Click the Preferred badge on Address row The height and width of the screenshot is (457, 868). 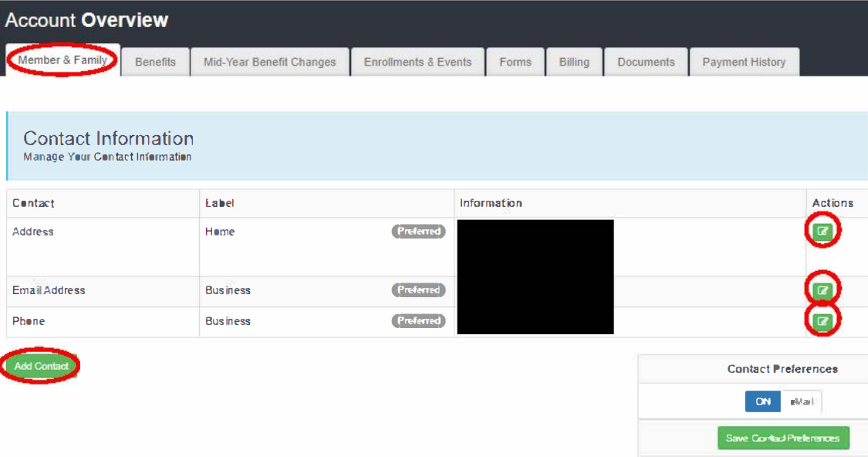tap(419, 232)
